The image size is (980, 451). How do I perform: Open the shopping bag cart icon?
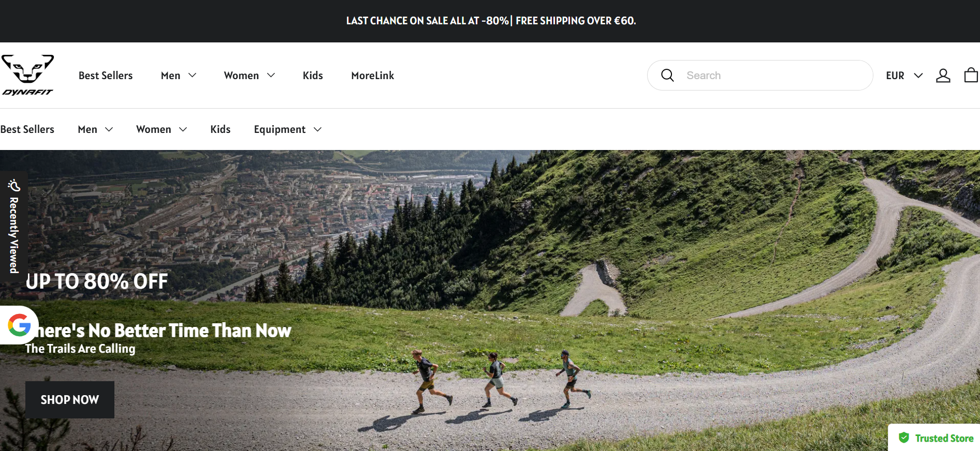(971, 75)
